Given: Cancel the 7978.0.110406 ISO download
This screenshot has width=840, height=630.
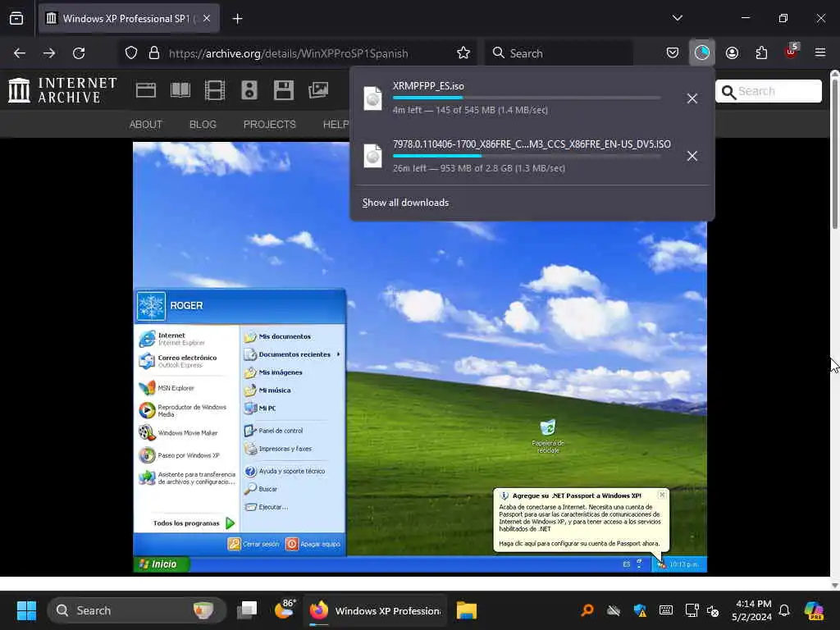Looking at the screenshot, I should tap(692, 156).
